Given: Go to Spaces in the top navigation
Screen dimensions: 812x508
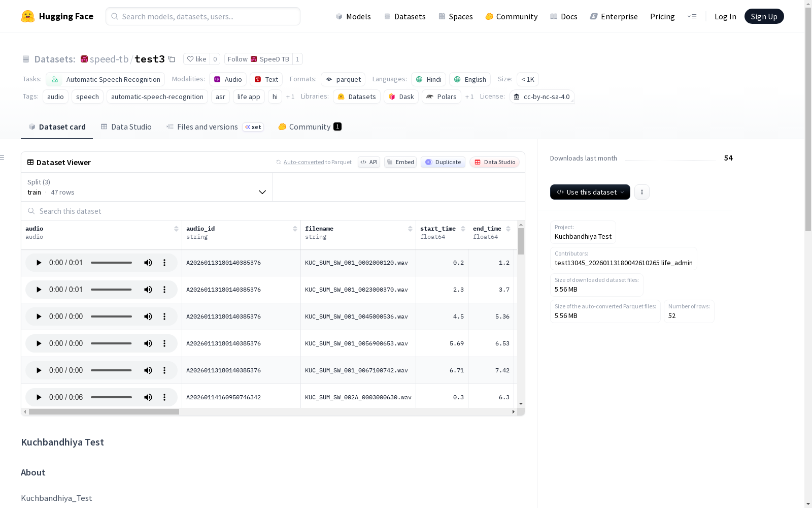Looking at the screenshot, I should (456, 16).
